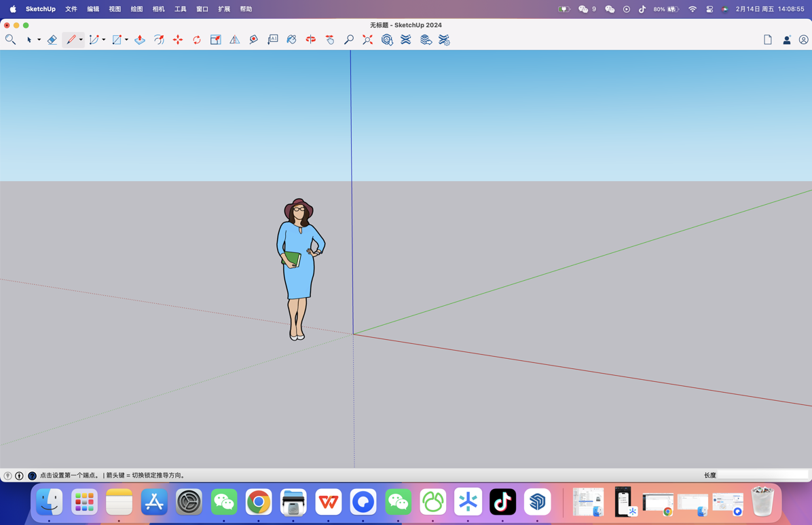The image size is (812, 525).
Task: Activate the Orbit tool
Action: [x=310, y=39]
